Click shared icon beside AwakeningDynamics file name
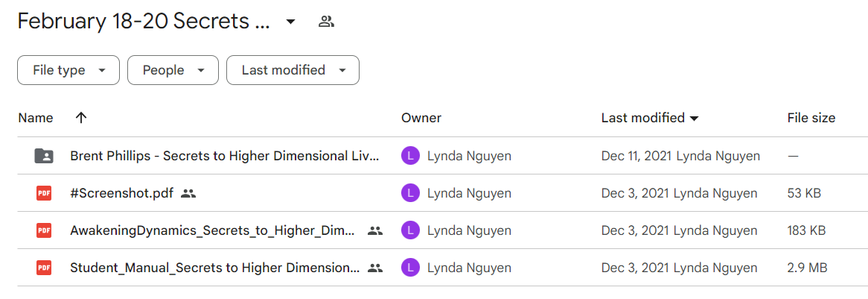This screenshot has height=299, width=868. pos(375,230)
